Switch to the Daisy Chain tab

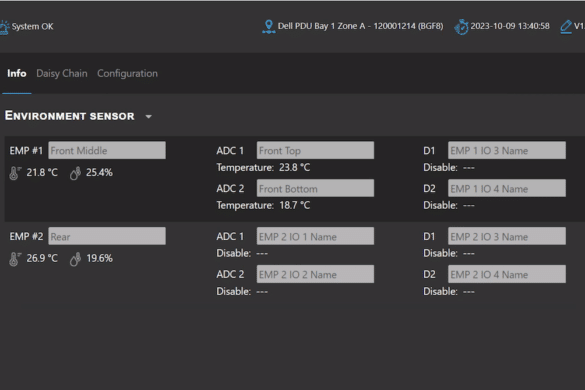click(62, 73)
